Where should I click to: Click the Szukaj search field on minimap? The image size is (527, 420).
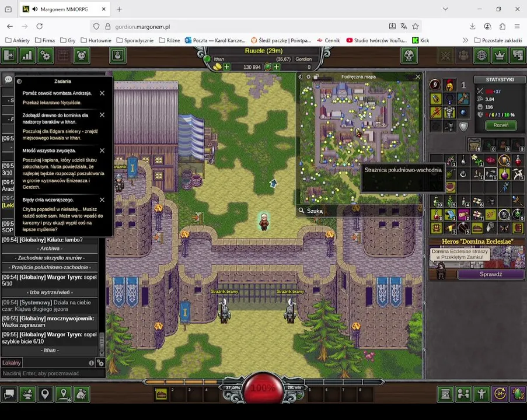pos(360,211)
